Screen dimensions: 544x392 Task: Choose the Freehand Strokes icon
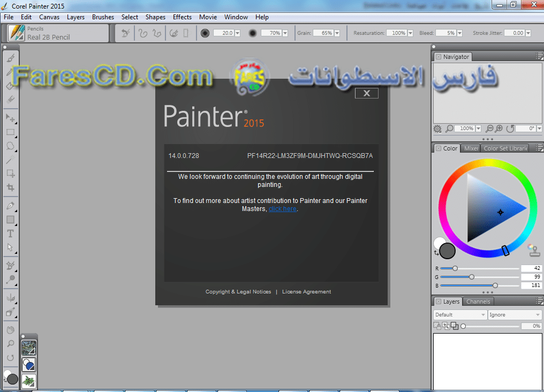click(x=142, y=33)
